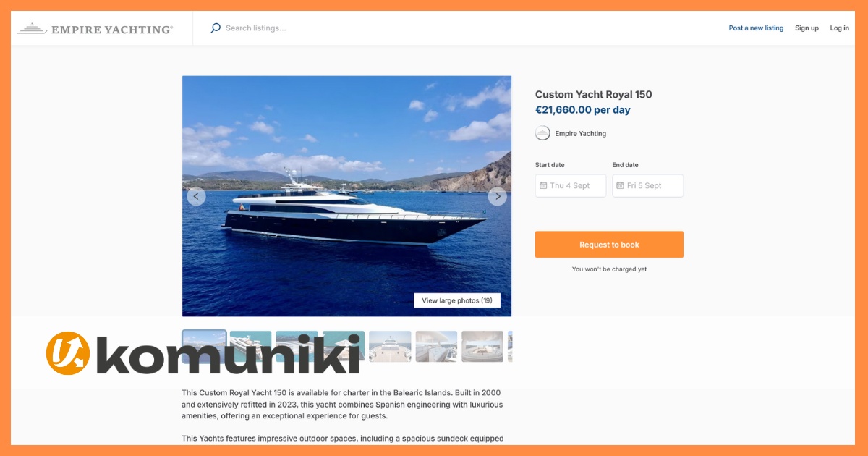Select the fifth thumbnail showing the deck
This screenshot has height=456, width=868.
[x=390, y=347]
